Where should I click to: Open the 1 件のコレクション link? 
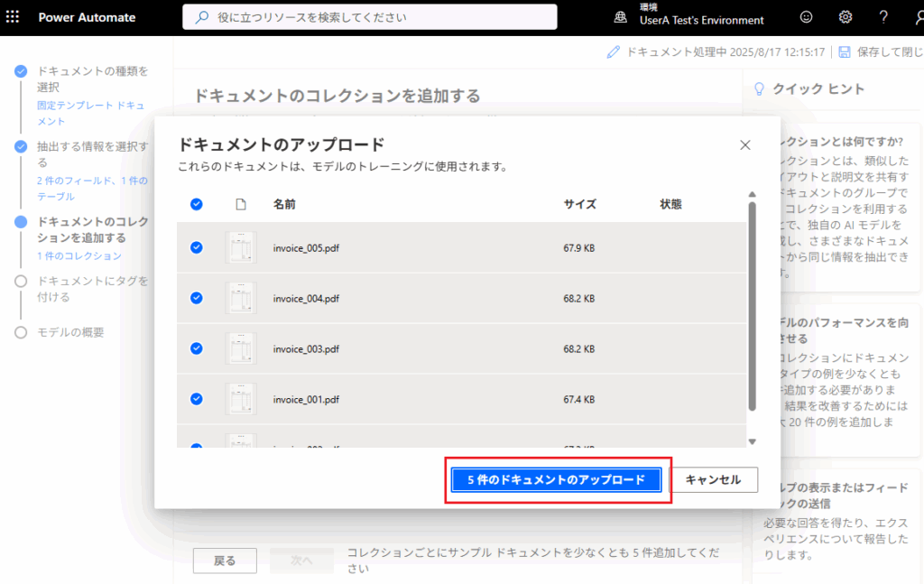pos(79,255)
